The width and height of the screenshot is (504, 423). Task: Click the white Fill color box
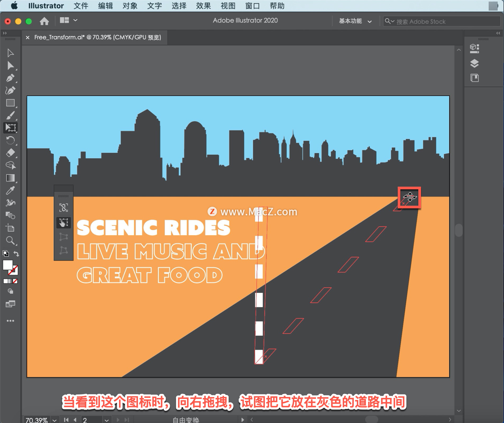click(8, 265)
